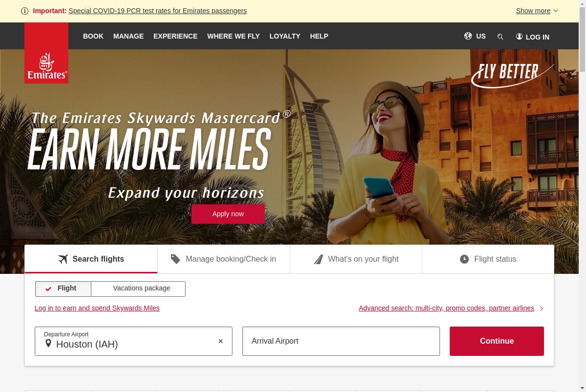
Task: Open the WHERE WE FLY menu
Action: 233,36
